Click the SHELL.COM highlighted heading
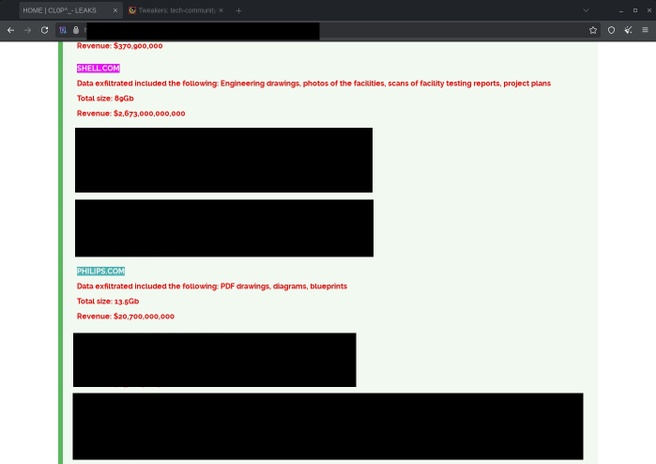Image resolution: width=656 pixels, height=464 pixels. 98,68
